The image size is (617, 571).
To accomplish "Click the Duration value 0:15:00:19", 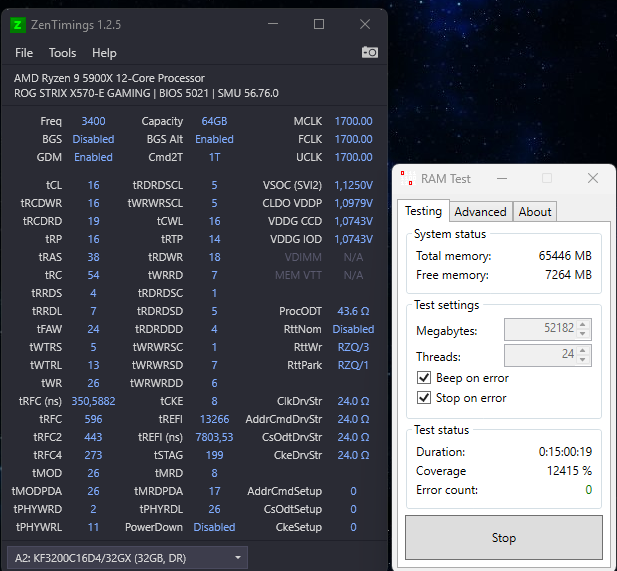I will click(565, 452).
